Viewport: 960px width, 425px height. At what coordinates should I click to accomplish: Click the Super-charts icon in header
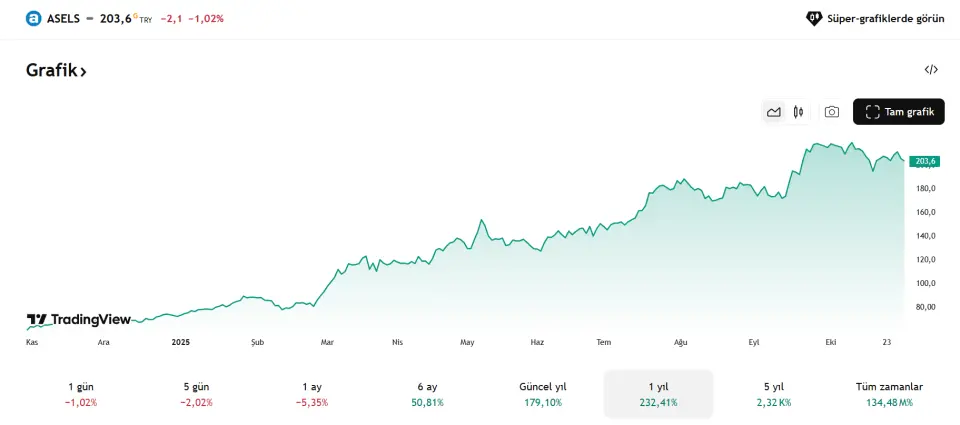(813, 18)
